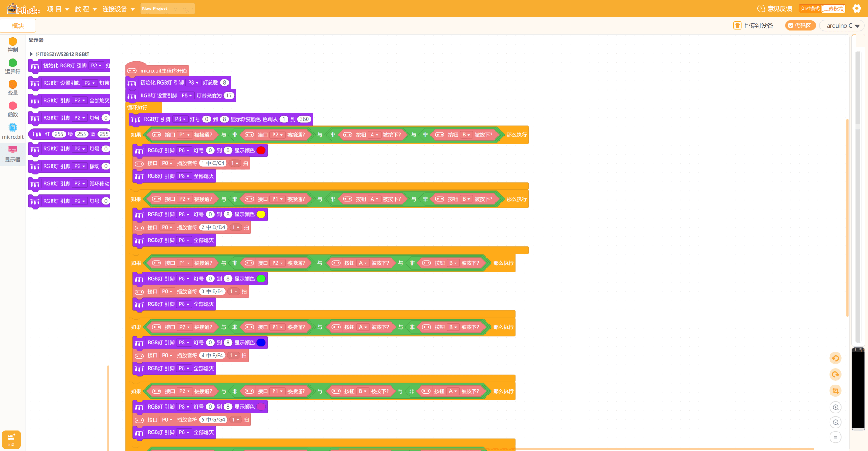
Task: Open the arduino C language dropdown
Action: click(x=842, y=26)
